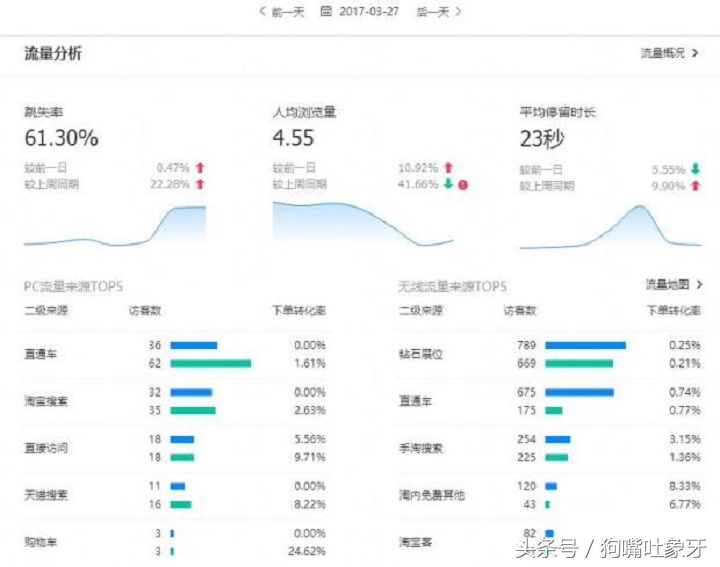This screenshot has width=720, height=567.
Task: Click the 流量分析 section heading
Action: [x=53, y=53]
